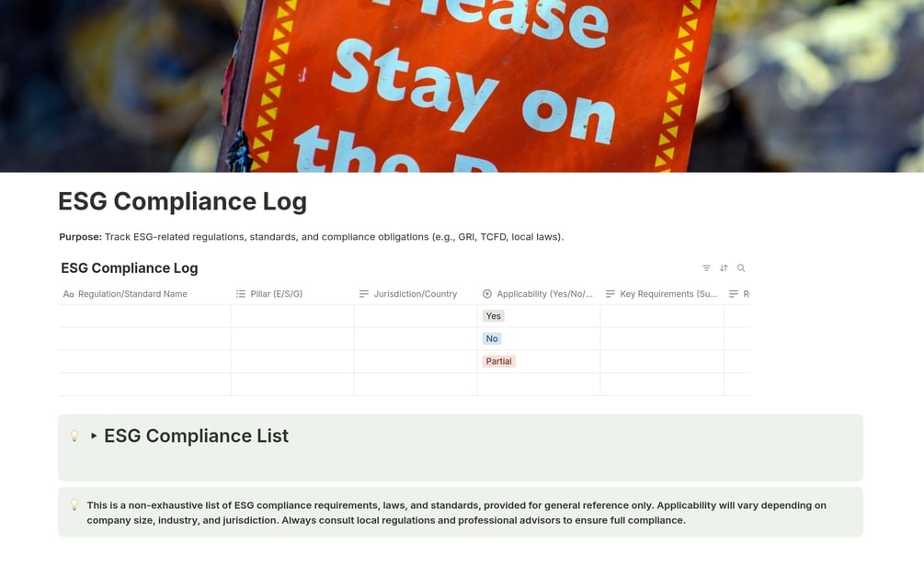Click the sort icon above the database

click(724, 267)
